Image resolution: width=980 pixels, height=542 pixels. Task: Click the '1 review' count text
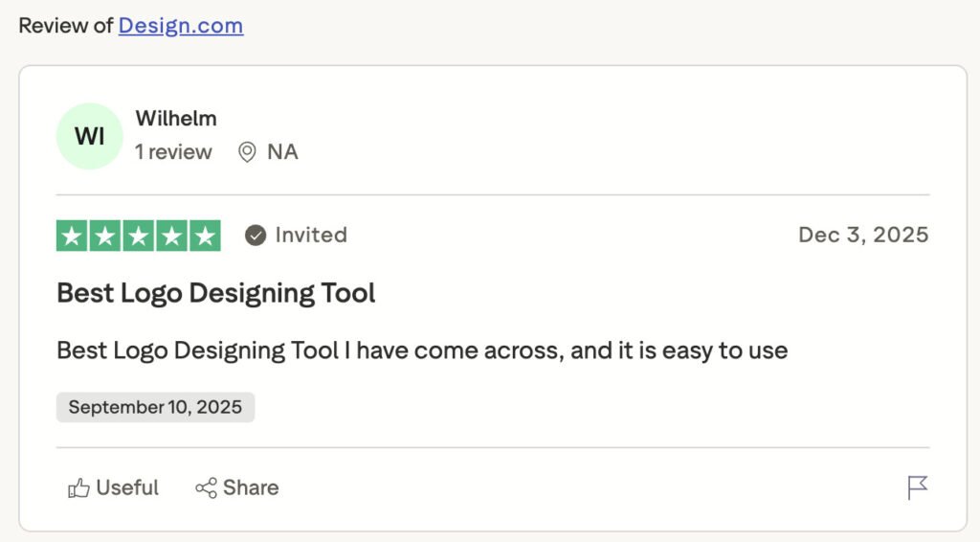[x=174, y=152]
